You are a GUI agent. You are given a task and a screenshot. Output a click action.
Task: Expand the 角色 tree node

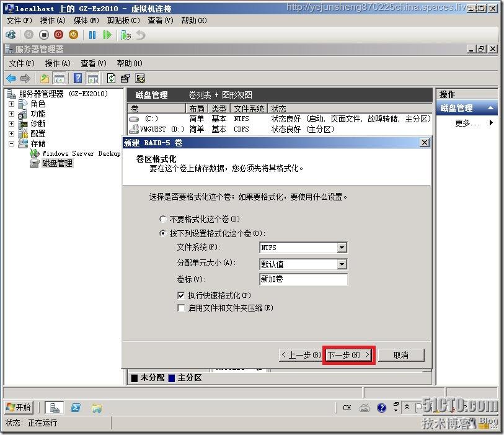click(11, 104)
